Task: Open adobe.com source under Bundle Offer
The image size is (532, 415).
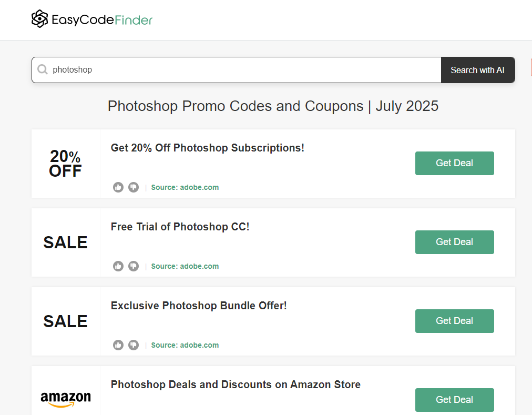Action: (185, 345)
